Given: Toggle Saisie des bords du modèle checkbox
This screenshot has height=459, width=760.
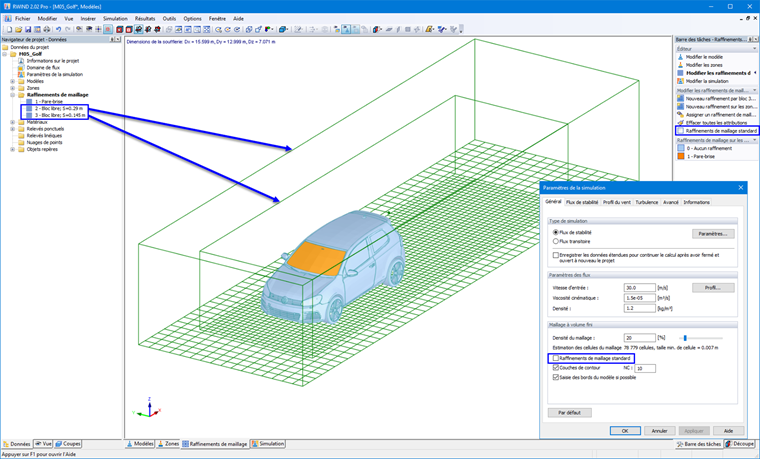Looking at the screenshot, I should 556,378.
